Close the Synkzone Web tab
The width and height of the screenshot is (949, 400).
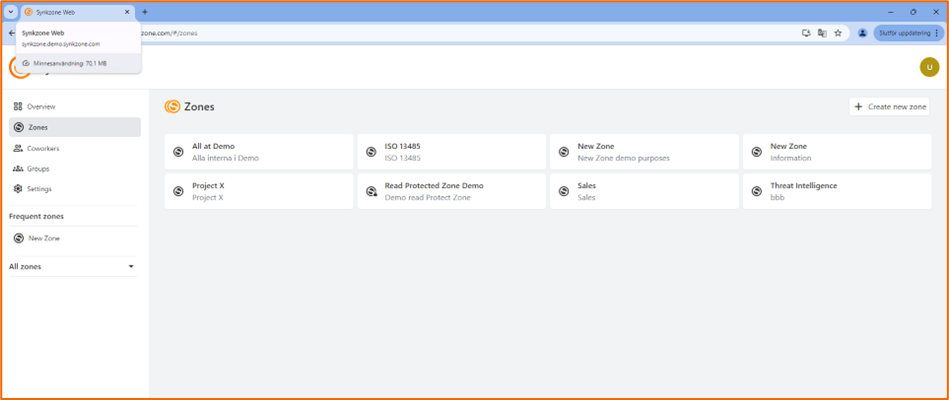point(127,12)
